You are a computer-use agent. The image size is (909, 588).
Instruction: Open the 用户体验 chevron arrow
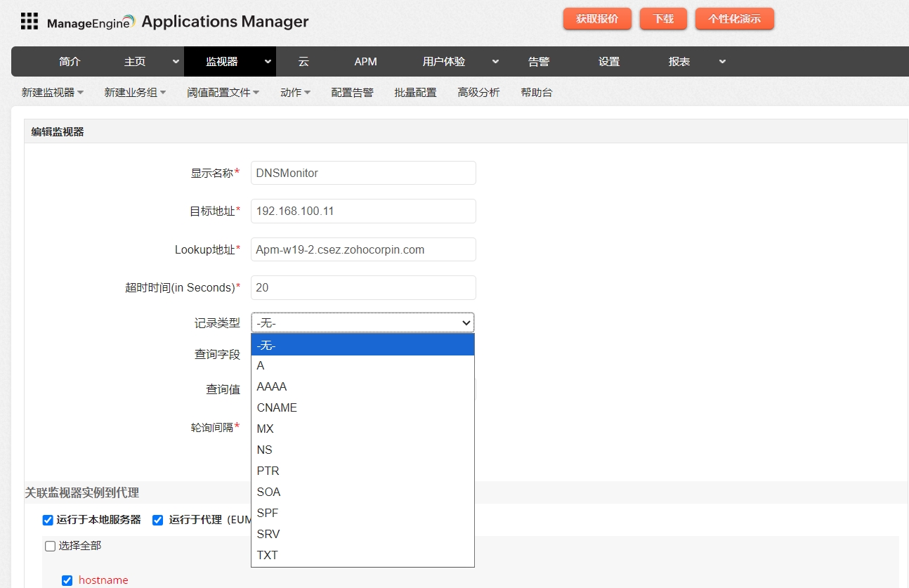[x=495, y=62]
